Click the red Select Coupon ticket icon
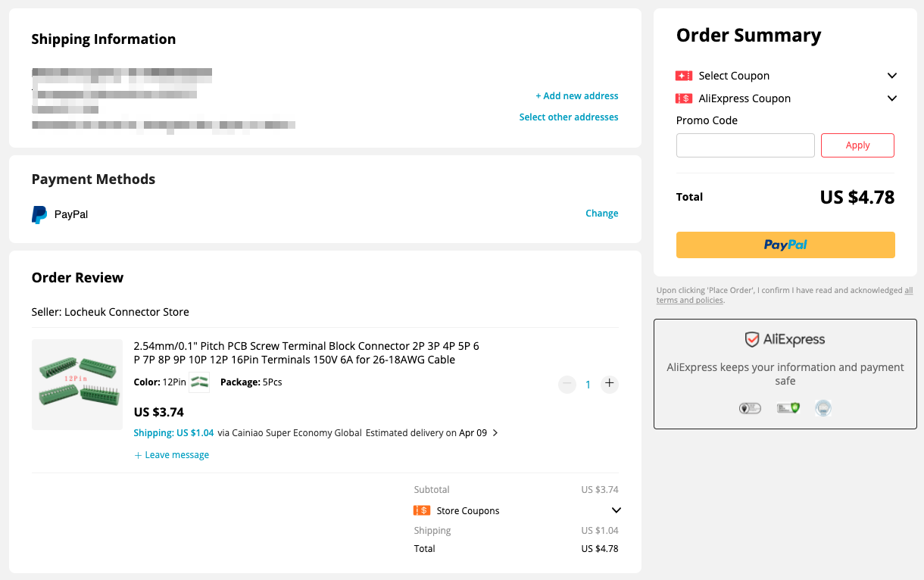Viewport: 924px width, 580px height. pyautogui.click(x=684, y=76)
